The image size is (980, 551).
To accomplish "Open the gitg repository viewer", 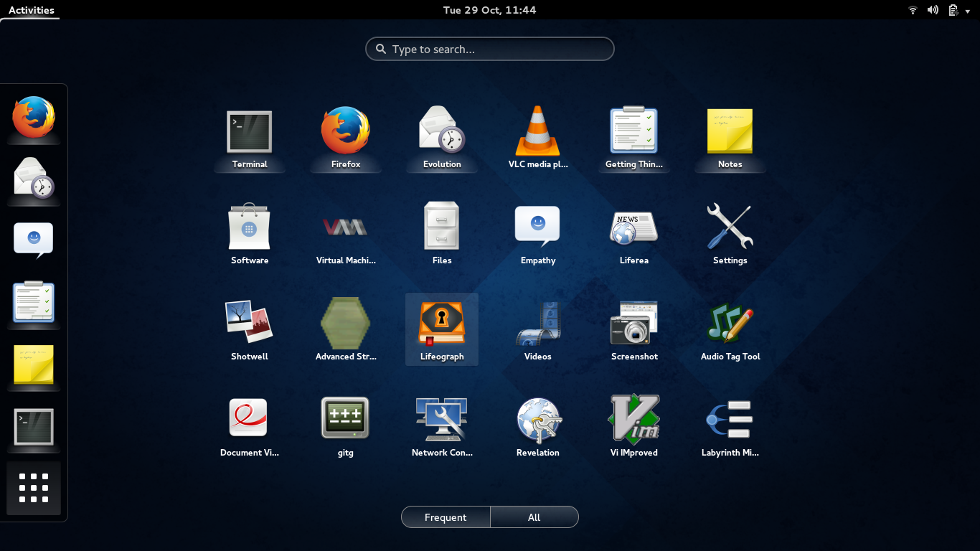I will [x=345, y=419].
